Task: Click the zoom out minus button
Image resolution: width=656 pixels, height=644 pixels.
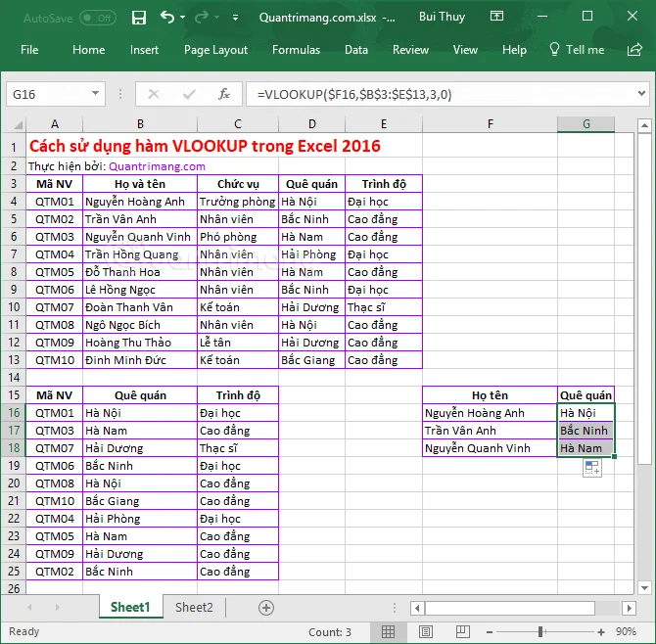Action: click(x=490, y=632)
